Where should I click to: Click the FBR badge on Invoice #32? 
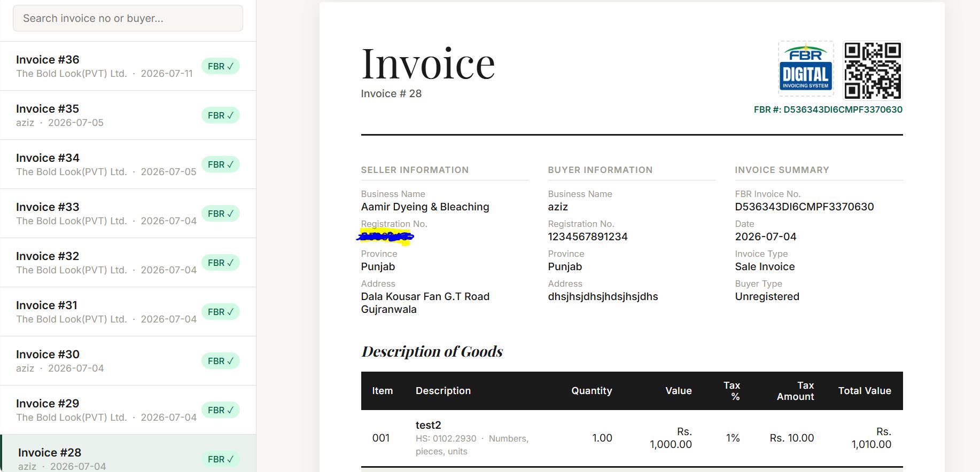(220, 263)
